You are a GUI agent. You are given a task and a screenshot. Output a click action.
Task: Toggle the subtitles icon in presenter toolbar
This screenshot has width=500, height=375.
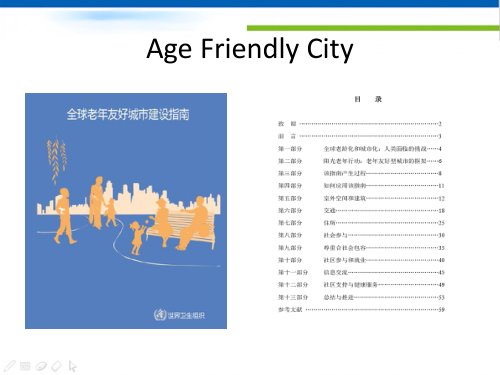click(x=25, y=366)
